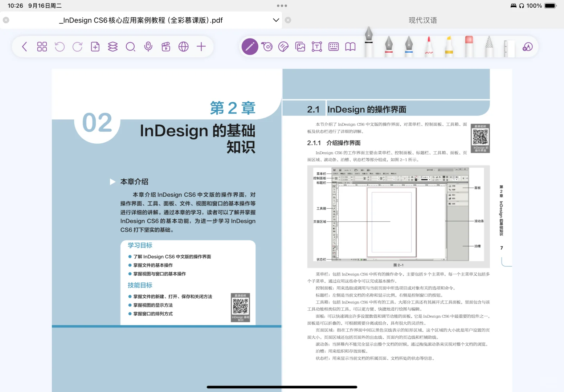Go back using the left chevron

[x=25, y=46]
